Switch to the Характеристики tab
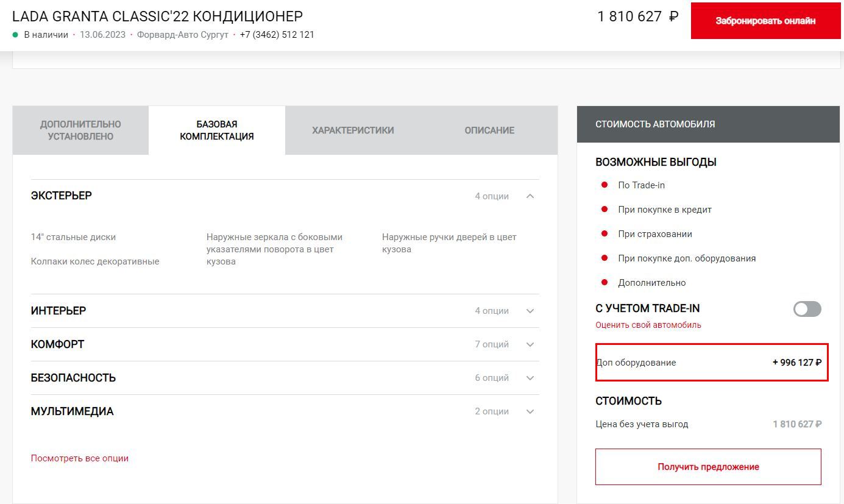 coord(353,130)
